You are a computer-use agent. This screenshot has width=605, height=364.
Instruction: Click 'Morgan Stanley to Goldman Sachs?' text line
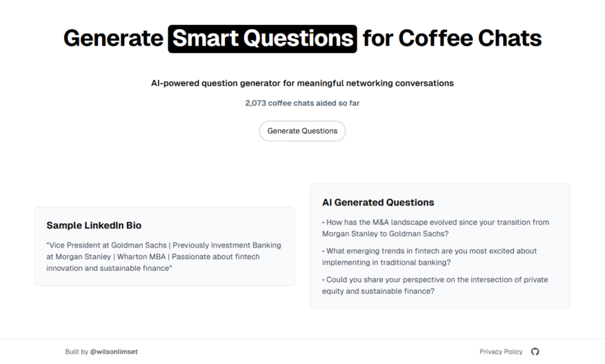tap(386, 234)
